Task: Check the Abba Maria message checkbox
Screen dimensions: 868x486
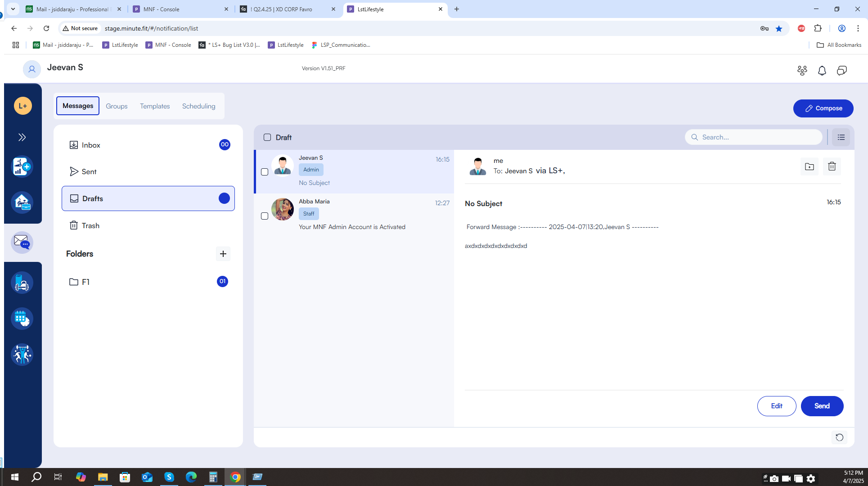Action: click(x=265, y=216)
